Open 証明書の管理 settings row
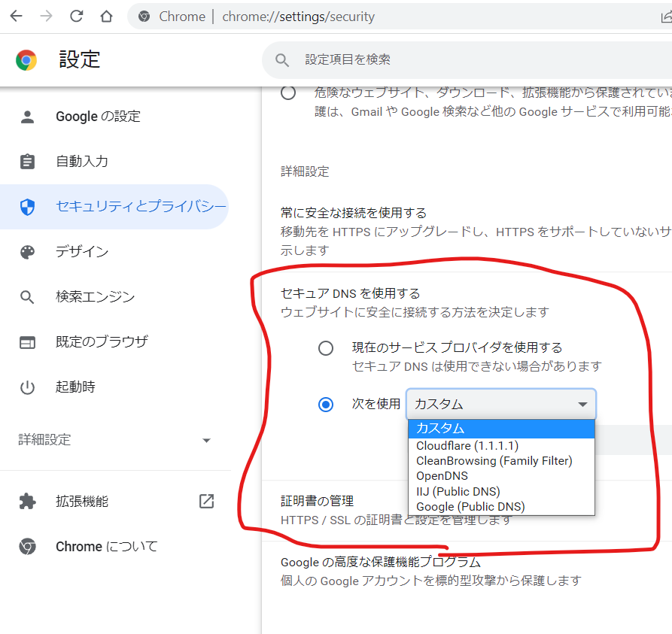 point(467,511)
